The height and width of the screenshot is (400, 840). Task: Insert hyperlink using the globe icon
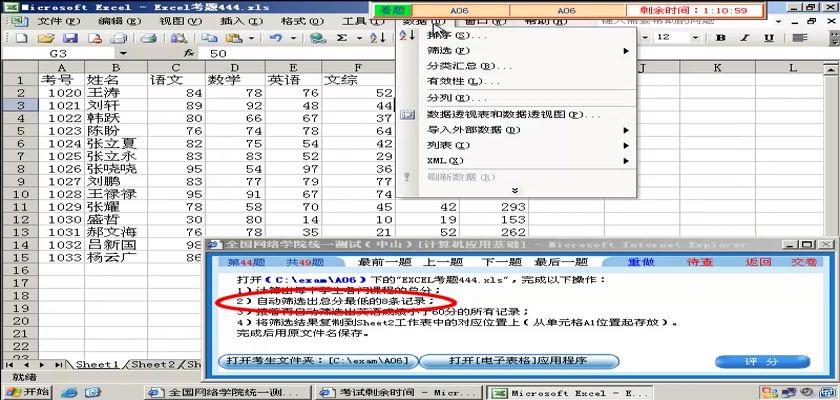coord(318,38)
